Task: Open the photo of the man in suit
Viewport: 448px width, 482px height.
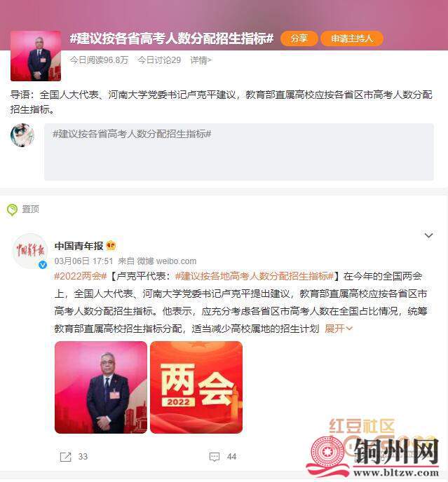Action: (x=101, y=387)
